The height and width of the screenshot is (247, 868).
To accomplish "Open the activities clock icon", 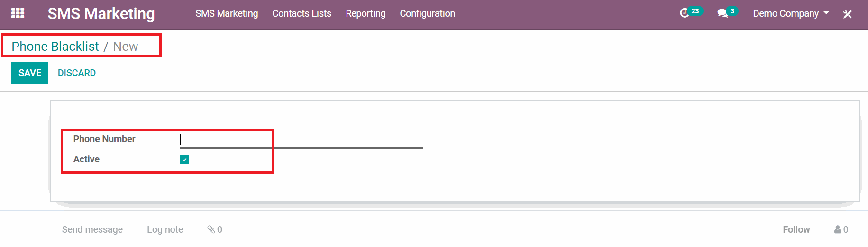I will click(684, 13).
